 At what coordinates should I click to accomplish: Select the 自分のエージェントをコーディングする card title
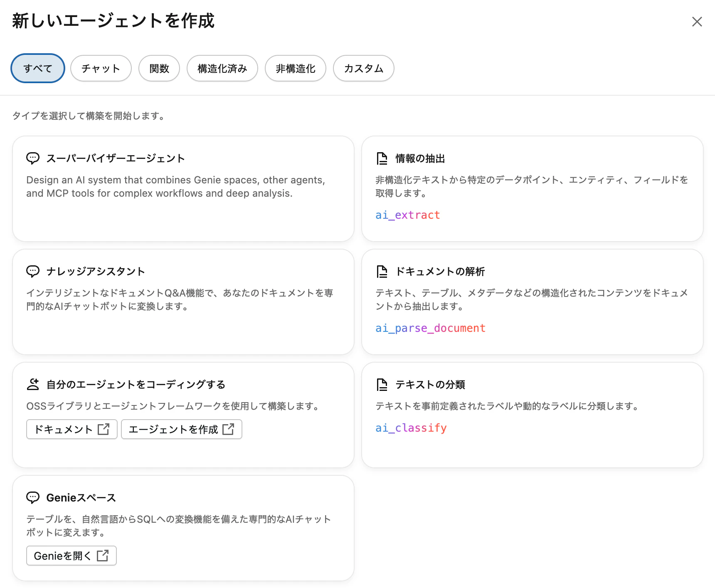pos(136,385)
